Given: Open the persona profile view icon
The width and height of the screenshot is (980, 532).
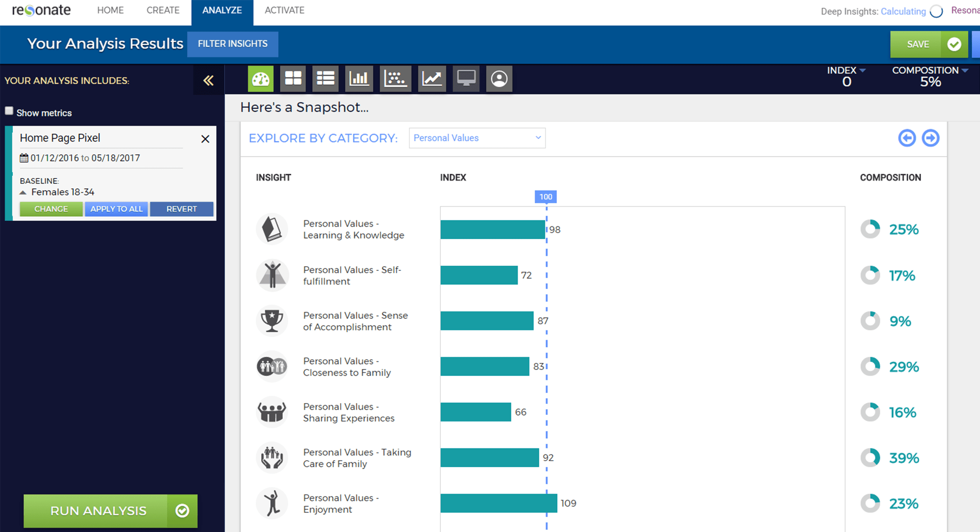Looking at the screenshot, I should pyautogui.click(x=499, y=79).
